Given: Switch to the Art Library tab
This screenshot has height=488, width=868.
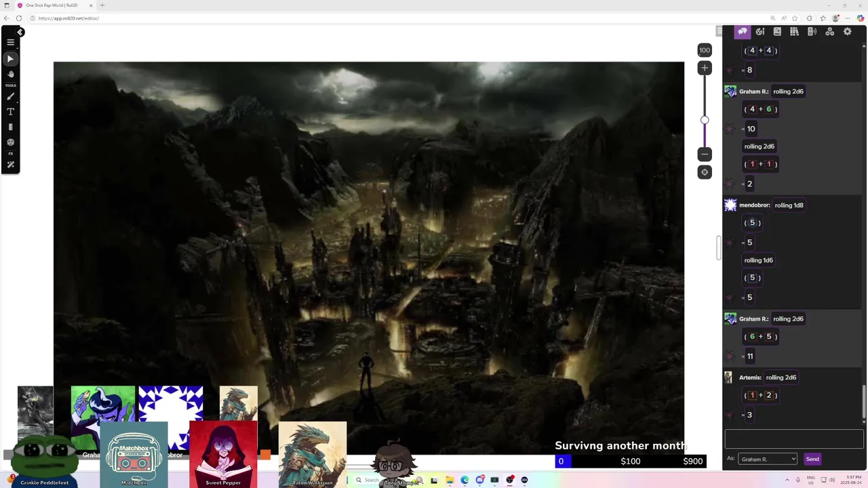Looking at the screenshot, I should click(760, 32).
